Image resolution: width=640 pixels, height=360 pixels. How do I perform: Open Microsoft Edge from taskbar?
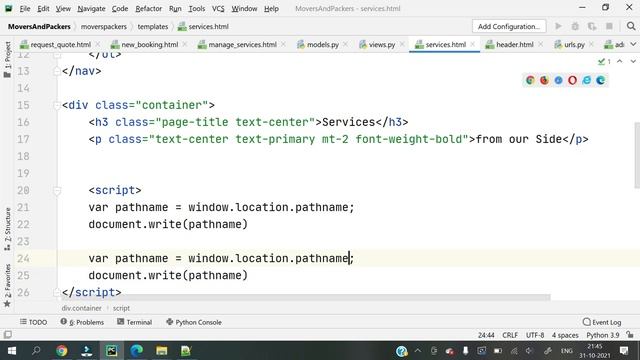[x=136, y=351]
